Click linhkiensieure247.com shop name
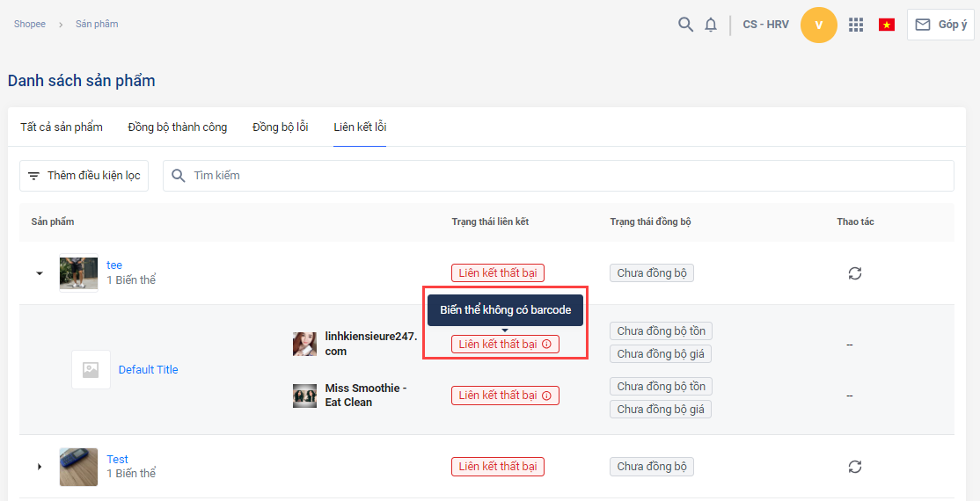 click(371, 345)
